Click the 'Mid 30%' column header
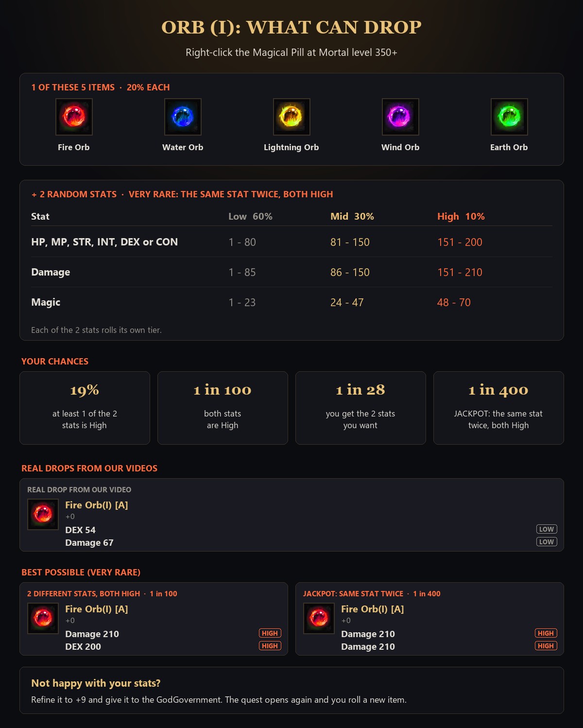Image resolution: width=583 pixels, height=728 pixels. point(352,216)
